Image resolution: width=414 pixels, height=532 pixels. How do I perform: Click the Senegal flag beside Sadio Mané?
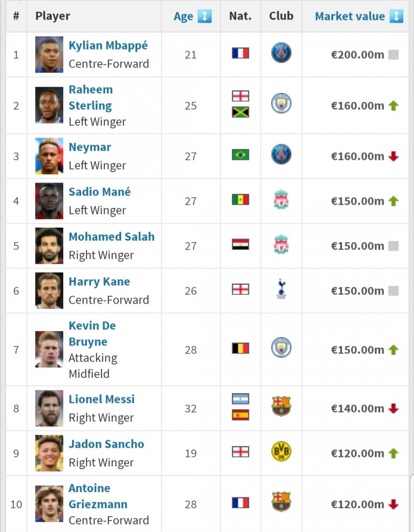point(240,200)
